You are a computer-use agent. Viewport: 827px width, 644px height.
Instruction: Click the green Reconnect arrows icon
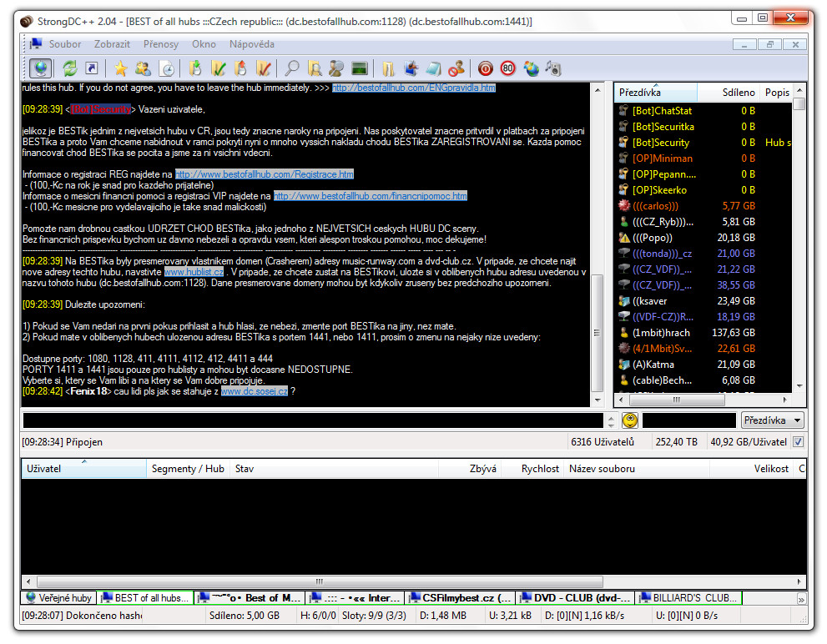(69, 68)
